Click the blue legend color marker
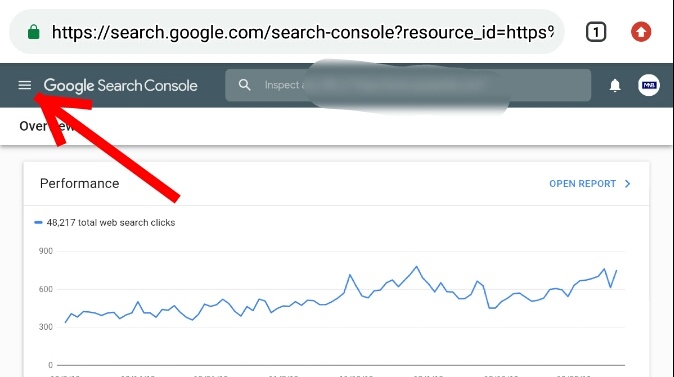 pos(38,222)
